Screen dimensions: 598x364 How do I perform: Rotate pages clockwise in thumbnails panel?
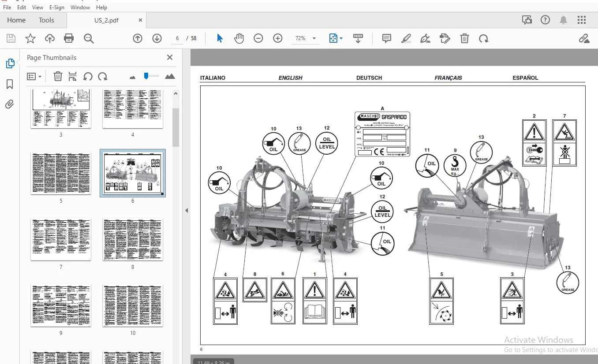point(103,76)
